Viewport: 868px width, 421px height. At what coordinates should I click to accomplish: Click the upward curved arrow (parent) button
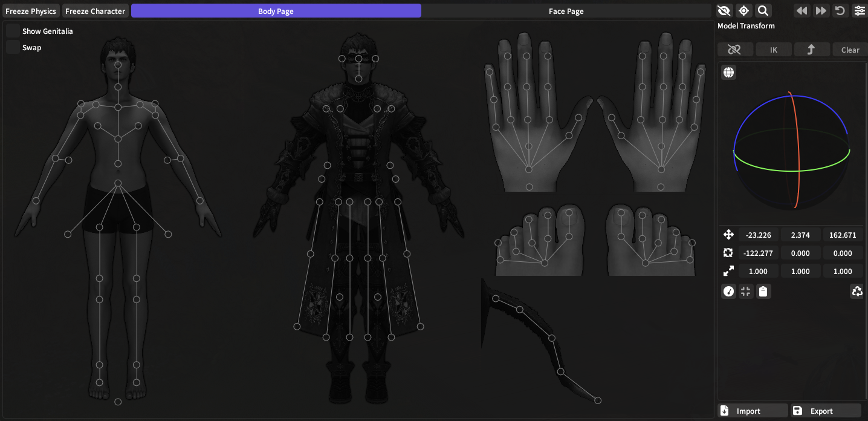click(812, 50)
